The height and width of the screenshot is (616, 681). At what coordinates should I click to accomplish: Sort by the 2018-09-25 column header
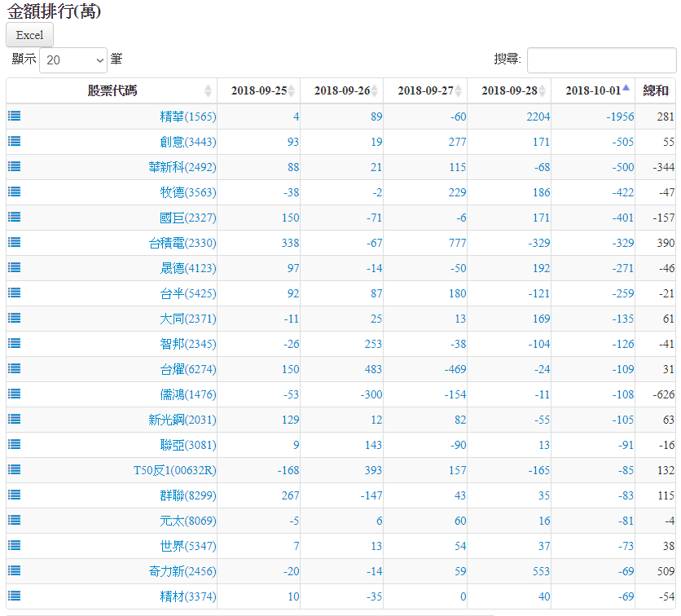tap(258, 90)
